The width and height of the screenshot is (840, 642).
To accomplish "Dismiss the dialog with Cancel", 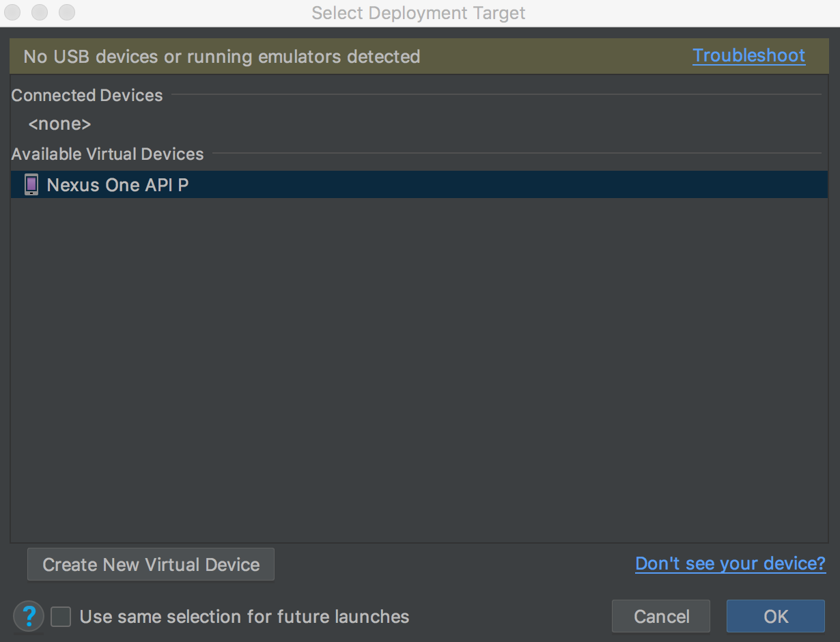I will pyautogui.click(x=660, y=616).
